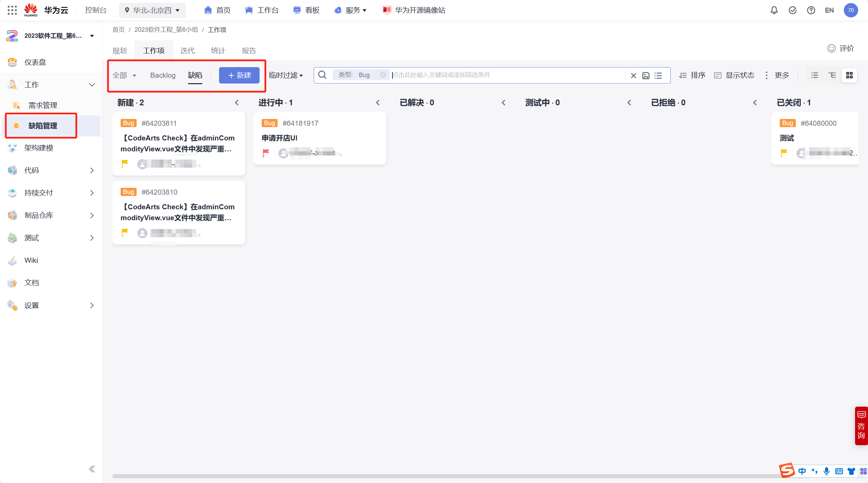Click the horizontal scrollbar at bottom
Screen dimensions: 868x483
(443, 476)
